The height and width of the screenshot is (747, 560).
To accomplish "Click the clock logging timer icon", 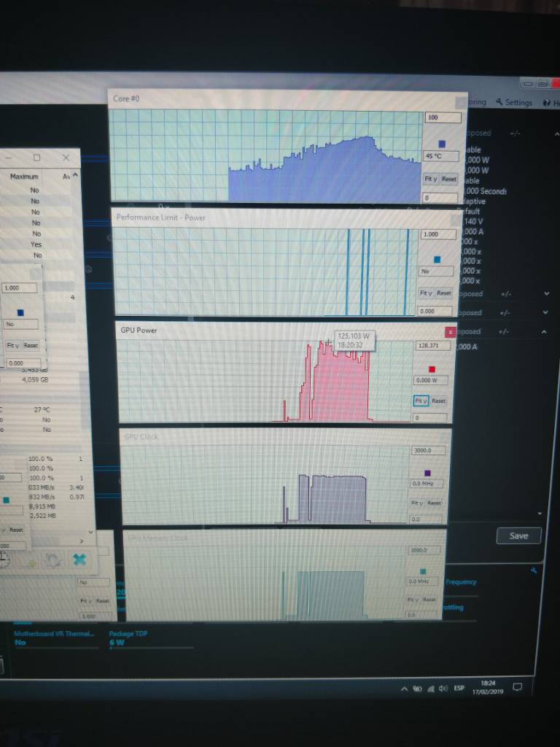I will (x=4, y=560).
